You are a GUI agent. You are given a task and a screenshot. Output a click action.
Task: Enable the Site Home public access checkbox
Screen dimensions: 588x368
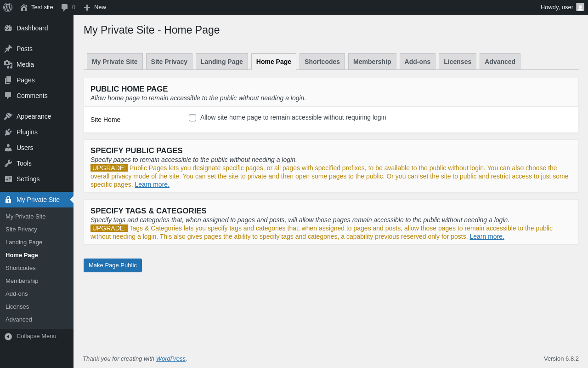(192, 118)
